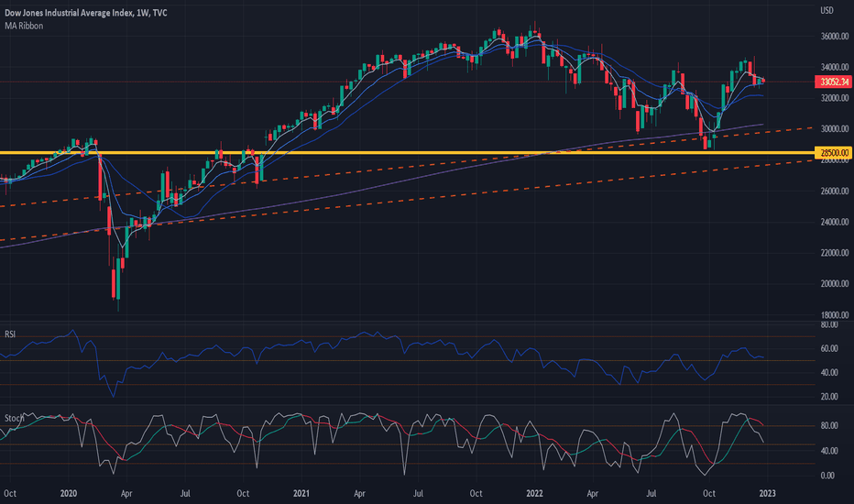Click the RSI scale value 60.00
The height and width of the screenshot is (504, 854).
point(829,348)
